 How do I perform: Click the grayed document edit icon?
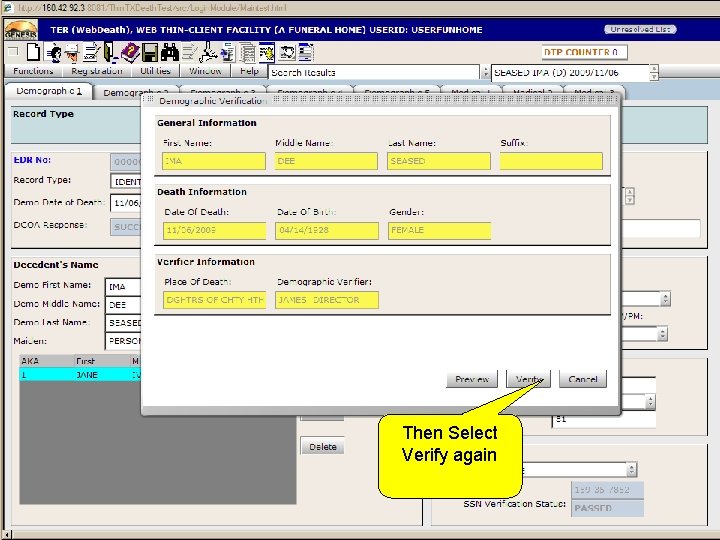coord(189,52)
